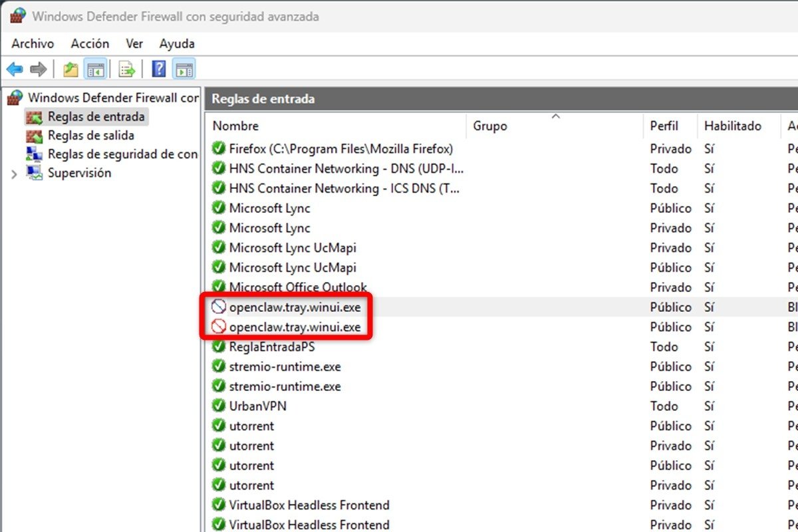The height and width of the screenshot is (532, 798).
Task: Click Sí cell in Microsoft Office Outlook row
Action: (709, 287)
